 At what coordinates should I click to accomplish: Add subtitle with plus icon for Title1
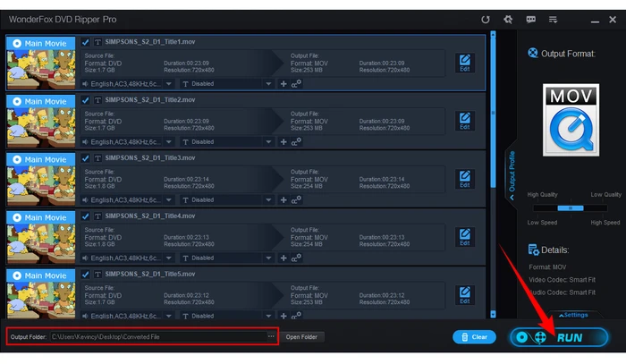pos(283,84)
